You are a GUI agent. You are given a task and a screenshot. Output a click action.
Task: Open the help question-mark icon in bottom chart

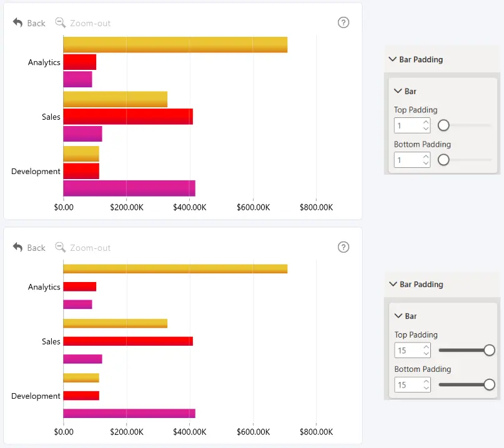tap(343, 247)
